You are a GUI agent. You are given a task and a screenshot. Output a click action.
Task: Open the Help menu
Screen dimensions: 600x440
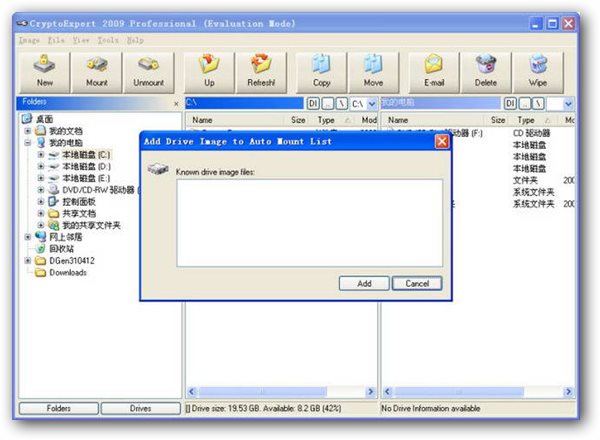click(x=135, y=40)
